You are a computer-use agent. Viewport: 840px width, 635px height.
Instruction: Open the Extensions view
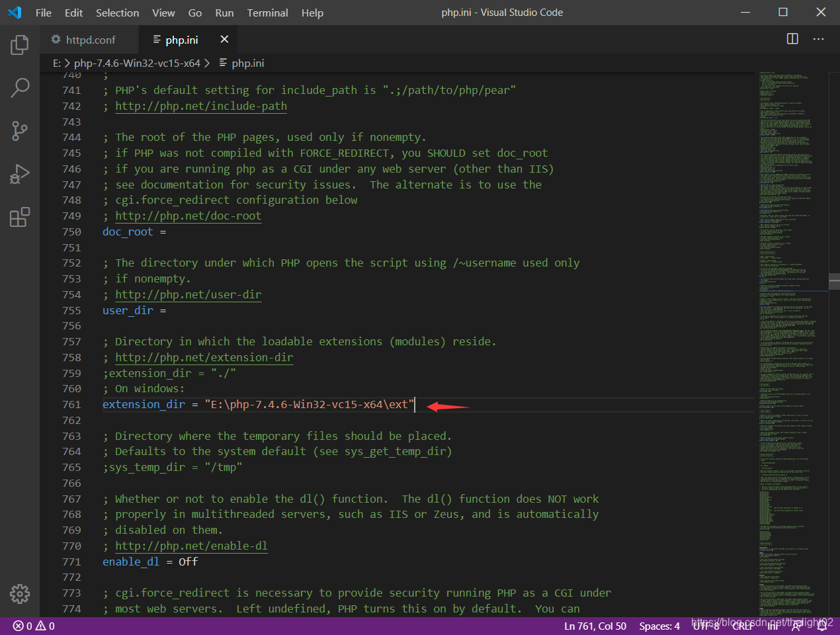20,217
